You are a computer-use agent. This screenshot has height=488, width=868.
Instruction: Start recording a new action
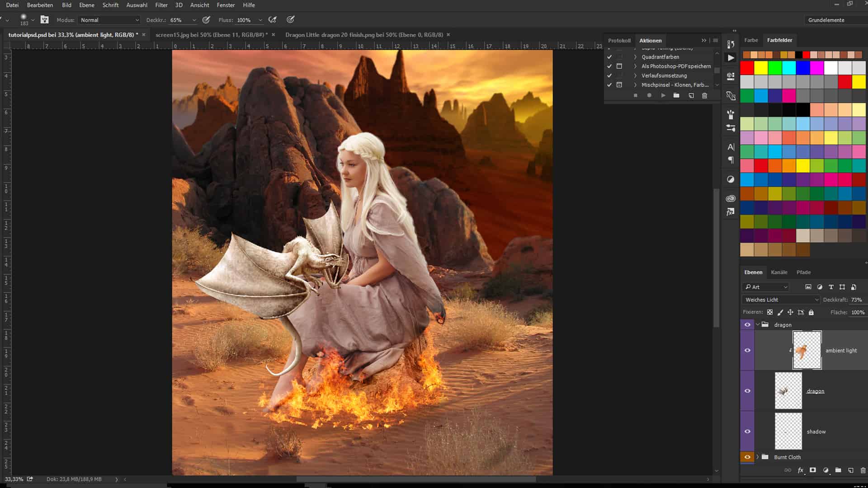[x=649, y=95]
